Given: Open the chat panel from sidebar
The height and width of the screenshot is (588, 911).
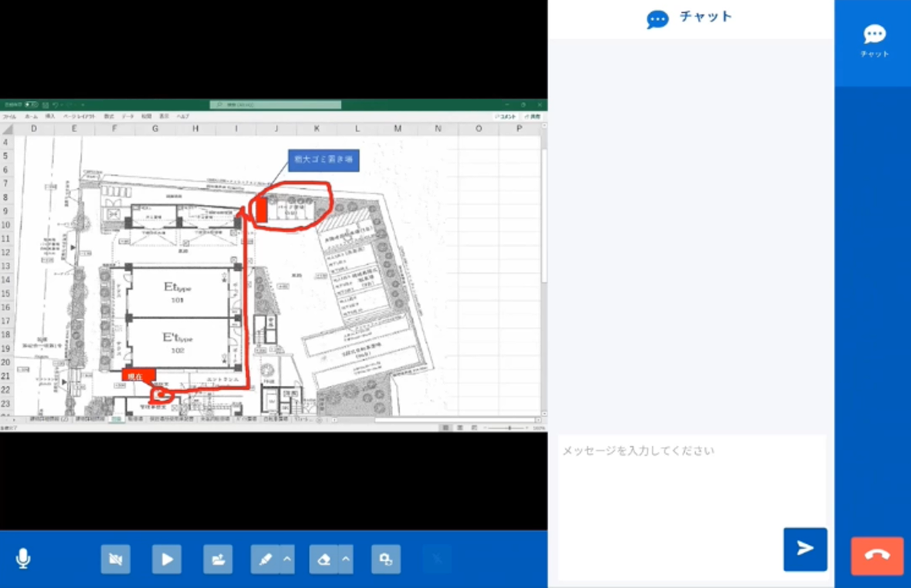Looking at the screenshot, I should [874, 41].
